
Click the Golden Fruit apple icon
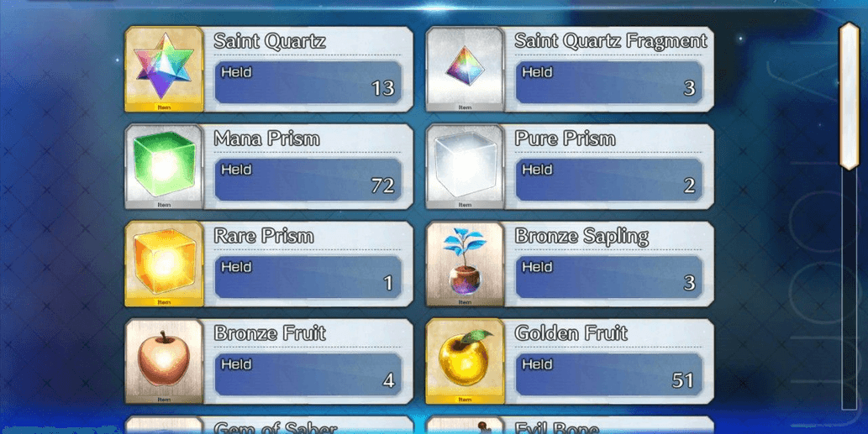pos(465,362)
